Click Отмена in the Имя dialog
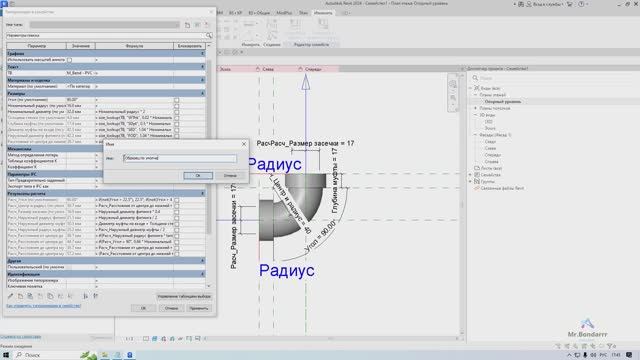The width and height of the screenshot is (640, 360). (230, 176)
